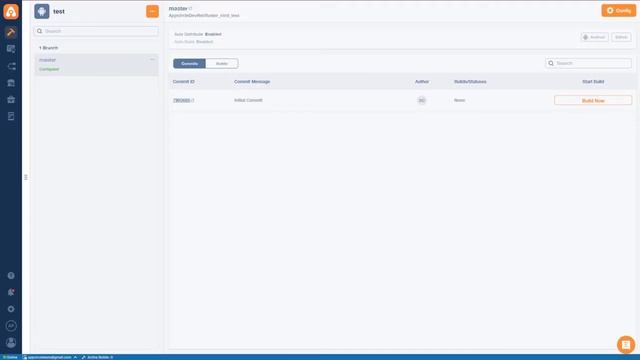Open the master branch three-dot menu

pos(152,60)
